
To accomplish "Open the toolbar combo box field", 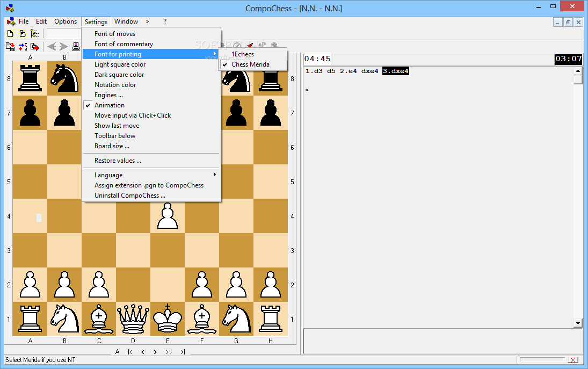I will pyautogui.click(x=64, y=33).
